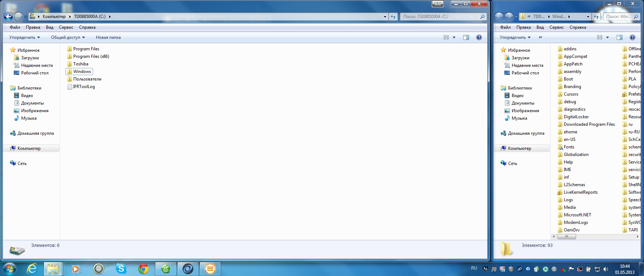This screenshot has height=276, width=644.
Task: Open the view options dropdown arrow in left window
Action: [x=454, y=37]
